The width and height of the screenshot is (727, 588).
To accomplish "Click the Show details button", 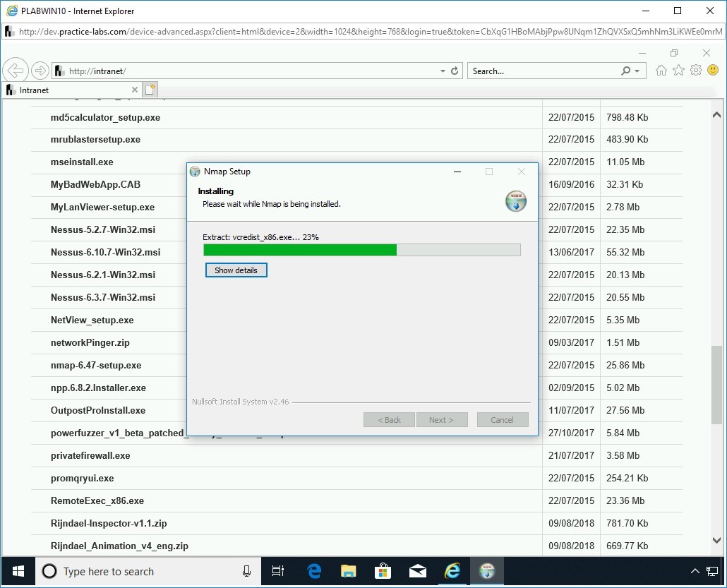I will (x=236, y=270).
